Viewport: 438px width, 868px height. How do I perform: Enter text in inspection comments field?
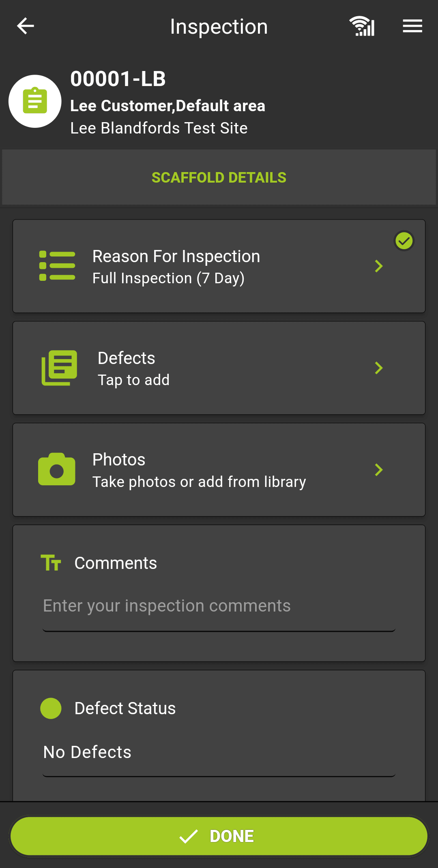(219, 606)
